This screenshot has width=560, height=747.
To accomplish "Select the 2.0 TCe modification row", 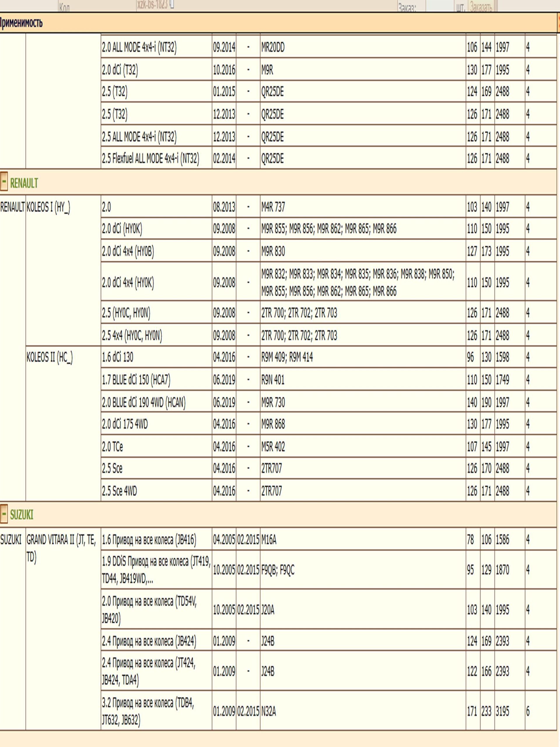I will 112,447.
